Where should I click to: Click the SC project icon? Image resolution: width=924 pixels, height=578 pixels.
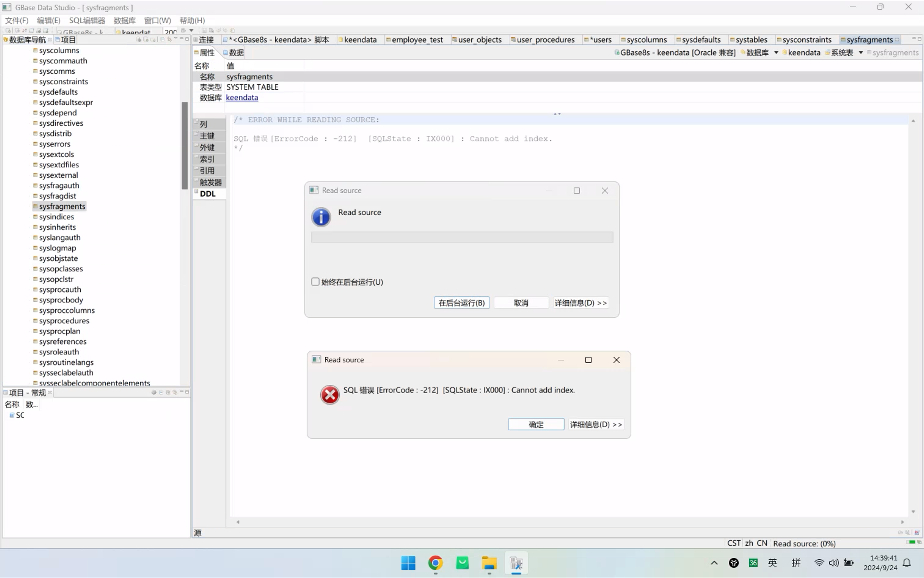(x=12, y=415)
